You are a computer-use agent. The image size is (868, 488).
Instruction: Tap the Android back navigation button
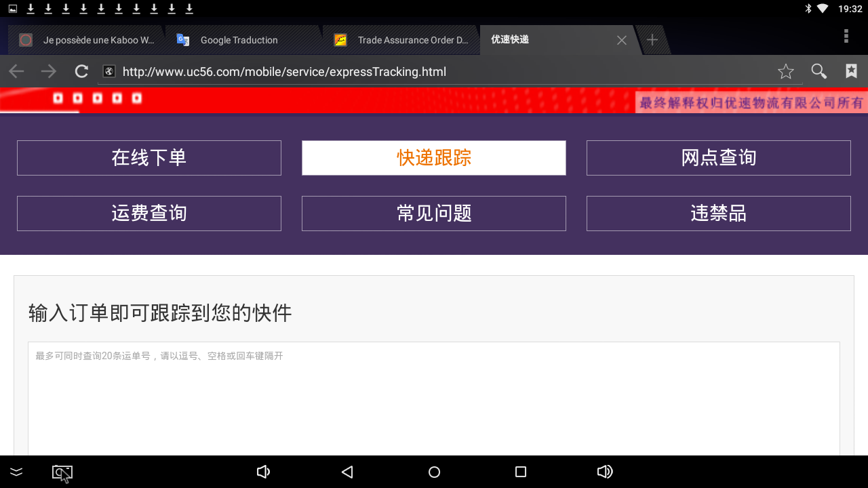click(347, 472)
